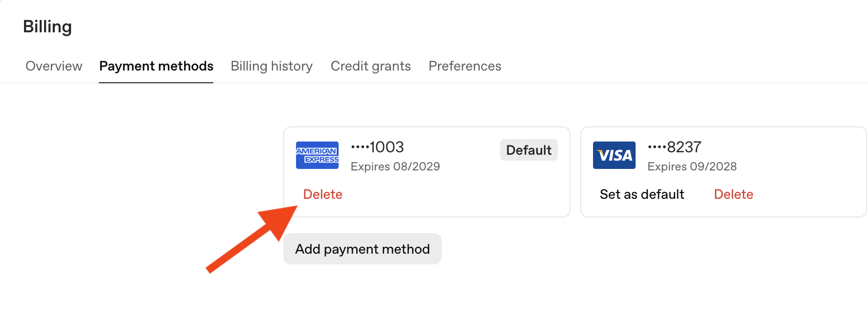Click the Default badge on the Amex card
Image resolution: width=868 pixels, height=332 pixels.
point(528,150)
